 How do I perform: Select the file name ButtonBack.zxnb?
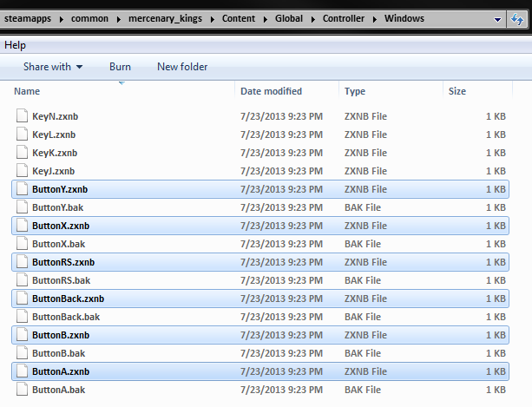69,299
